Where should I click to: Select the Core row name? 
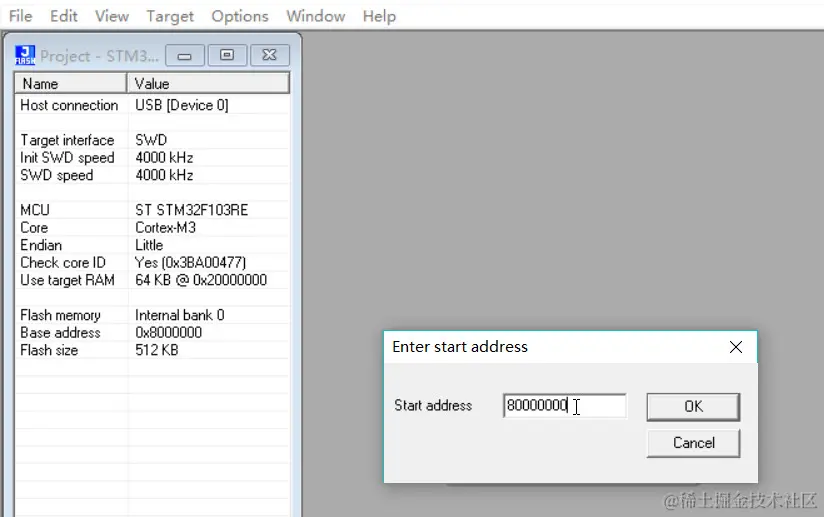(x=34, y=228)
